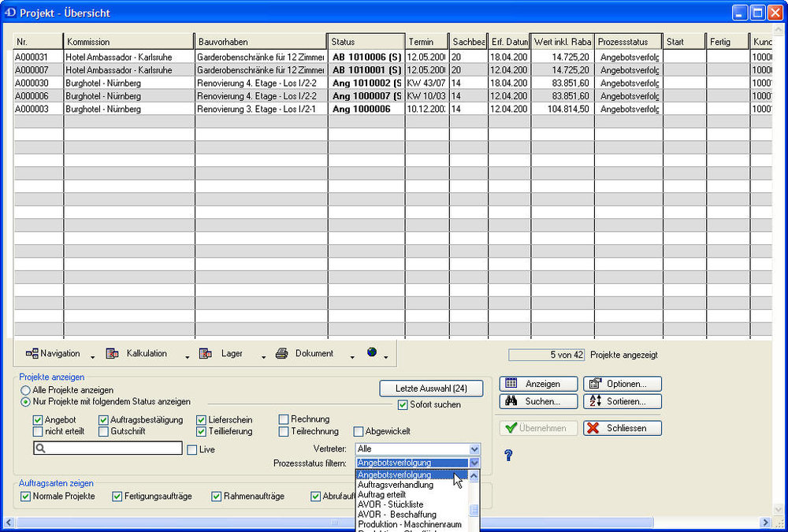Image resolution: width=788 pixels, height=532 pixels.
Task: Select project row A000007
Action: [x=392, y=70]
